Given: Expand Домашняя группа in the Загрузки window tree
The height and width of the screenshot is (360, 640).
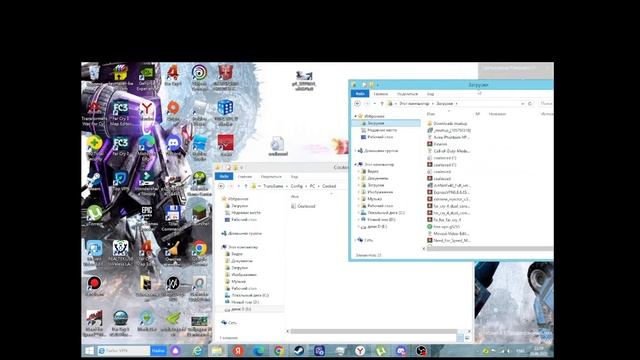Looking at the screenshot, I should click(356, 151).
